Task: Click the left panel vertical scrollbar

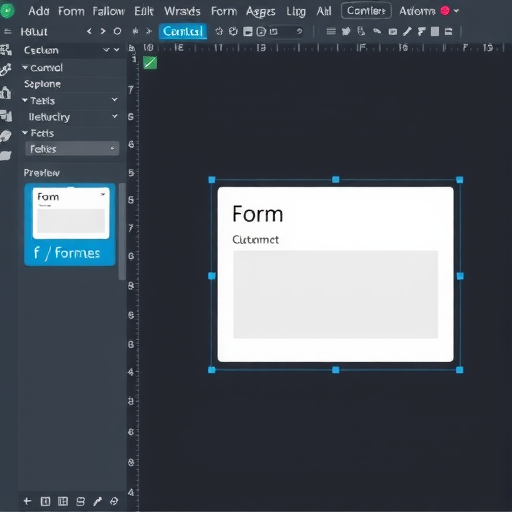Action: (122, 231)
